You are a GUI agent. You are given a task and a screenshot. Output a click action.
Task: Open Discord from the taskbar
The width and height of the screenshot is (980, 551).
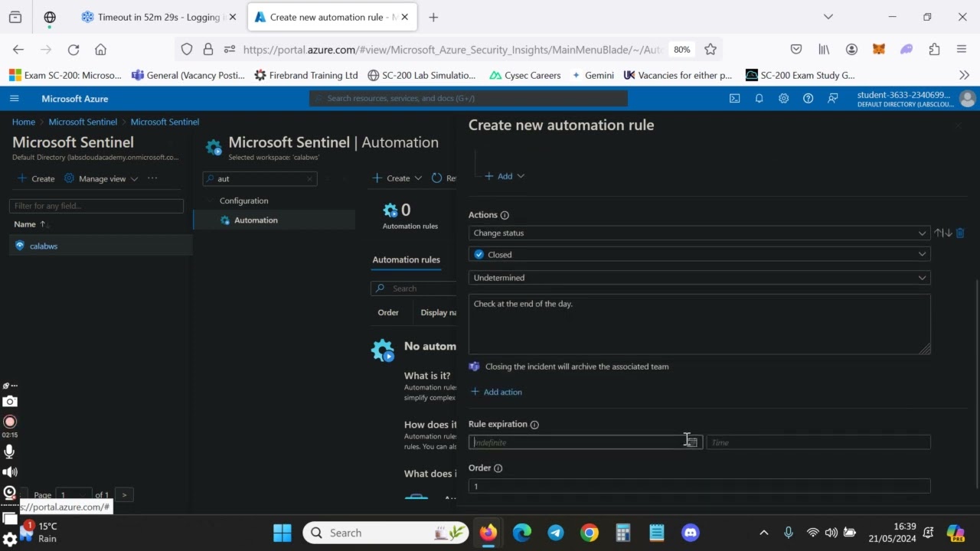pyautogui.click(x=691, y=533)
